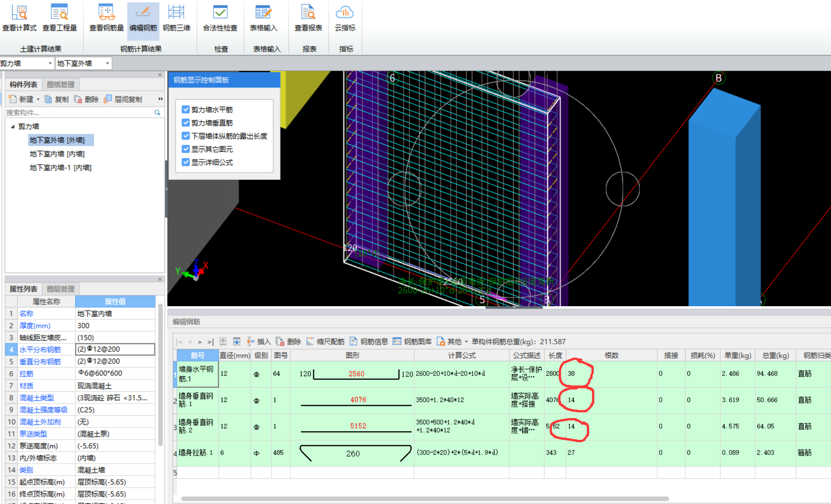Screen dimensions: 831x504
Task: Open 钢筋信息
Action: [x=369, y=341]
